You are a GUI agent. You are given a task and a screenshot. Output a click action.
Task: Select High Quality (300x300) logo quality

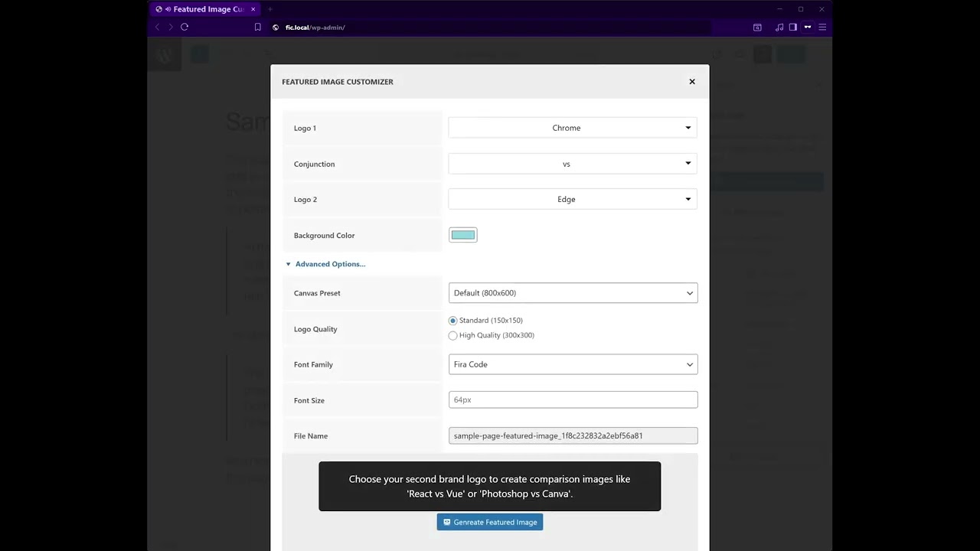coord(452,335)
